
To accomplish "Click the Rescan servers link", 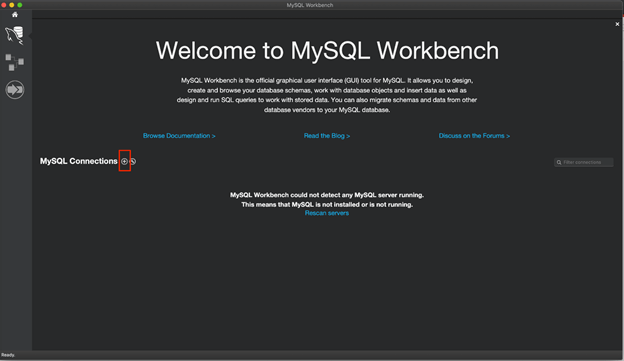I will tap(327, 213).
